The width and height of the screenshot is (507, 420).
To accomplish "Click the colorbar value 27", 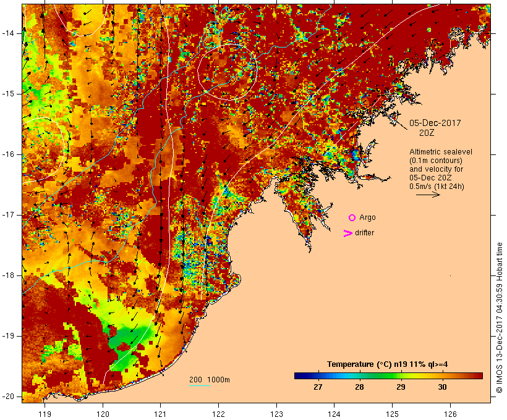I will click(x=318, y=387).
